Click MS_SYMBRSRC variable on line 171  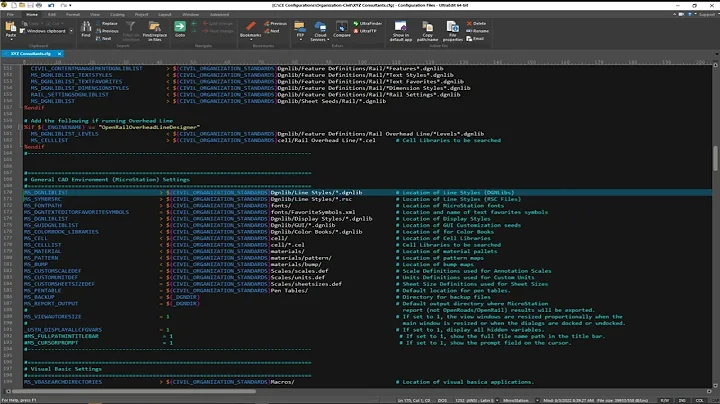[x=43, y=199]
